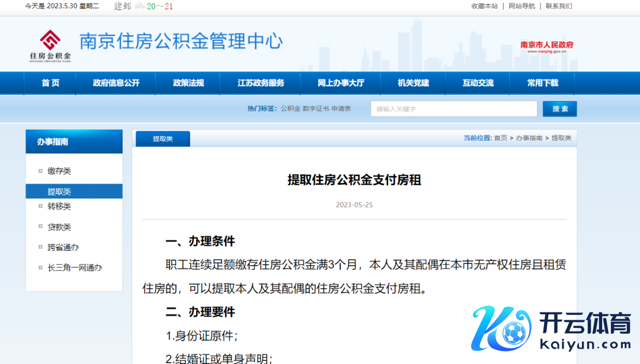Image resolution: width=640 pixels, height=364 pixels.
Task: Open 联系我们 link in header
Action: coord(559,6)
